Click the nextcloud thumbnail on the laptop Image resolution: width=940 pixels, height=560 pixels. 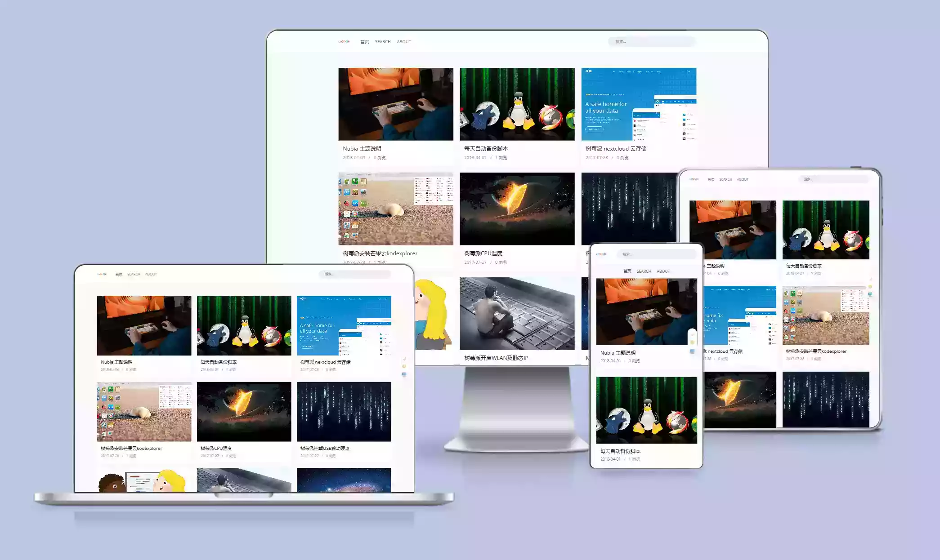[x=344, y=325]
